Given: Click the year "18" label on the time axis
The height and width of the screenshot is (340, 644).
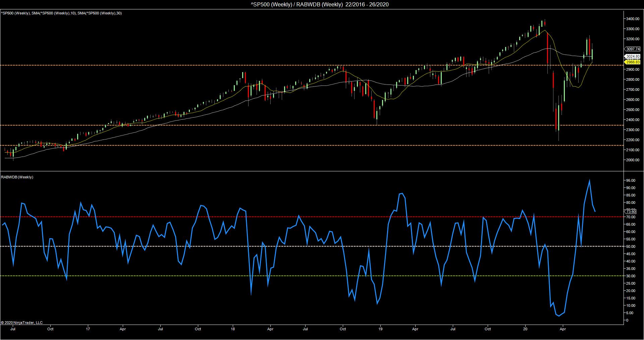Looking at the screenshot, I should click(x=233, y=329).
